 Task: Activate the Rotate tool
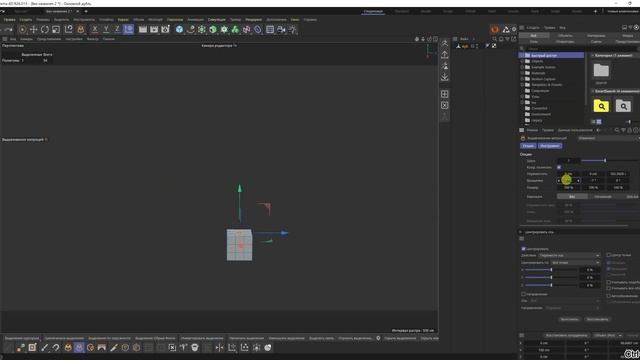[x=45, y=29]
